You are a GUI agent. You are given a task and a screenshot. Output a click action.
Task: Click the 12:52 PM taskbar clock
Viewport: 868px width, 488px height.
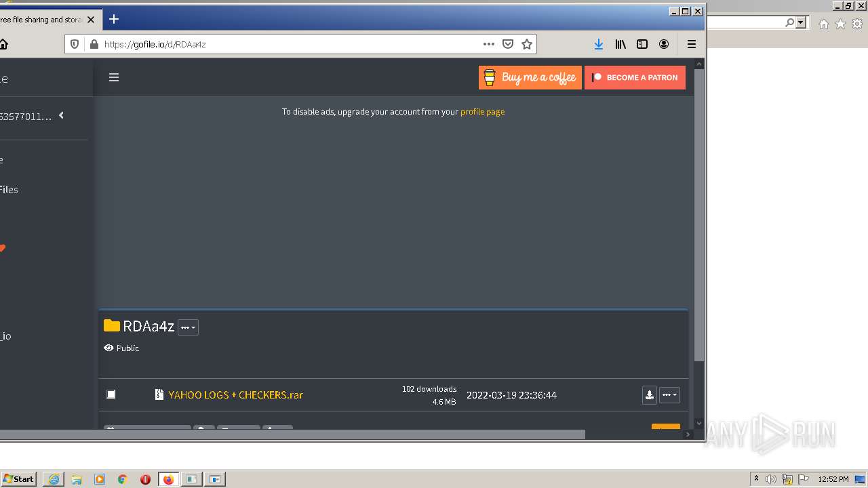[833, 479]
